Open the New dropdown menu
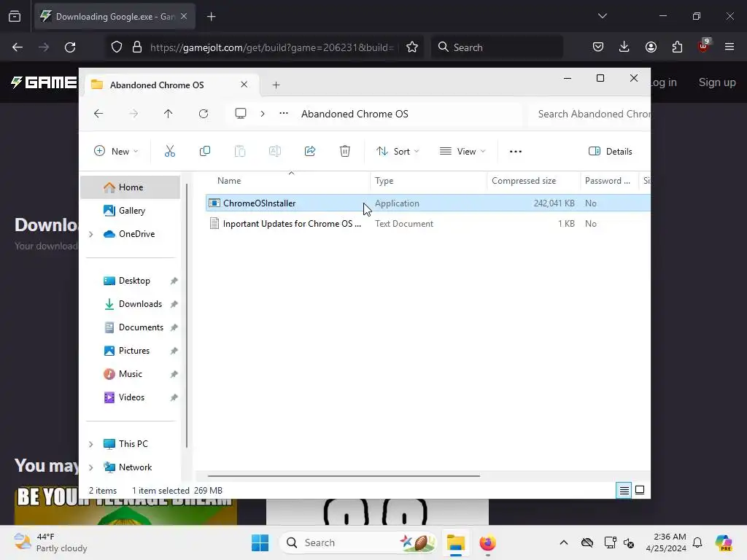Screen dimensions: 747x560 click(x=116, y=152)
